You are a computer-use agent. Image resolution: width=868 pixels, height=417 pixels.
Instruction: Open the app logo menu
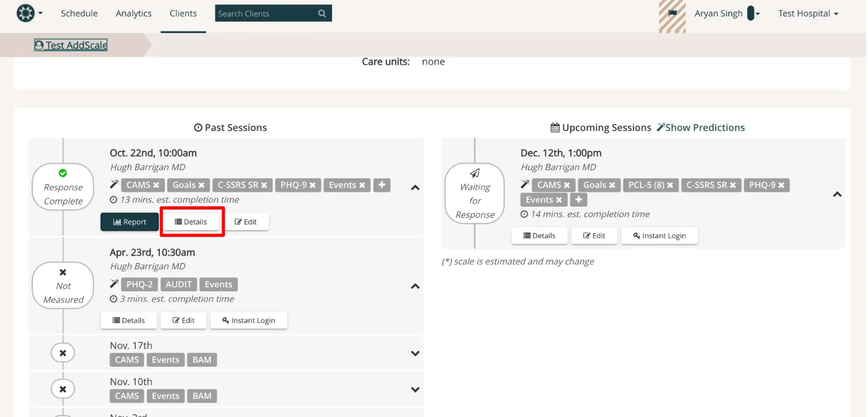pyautogui.click(x=29, y=13)
